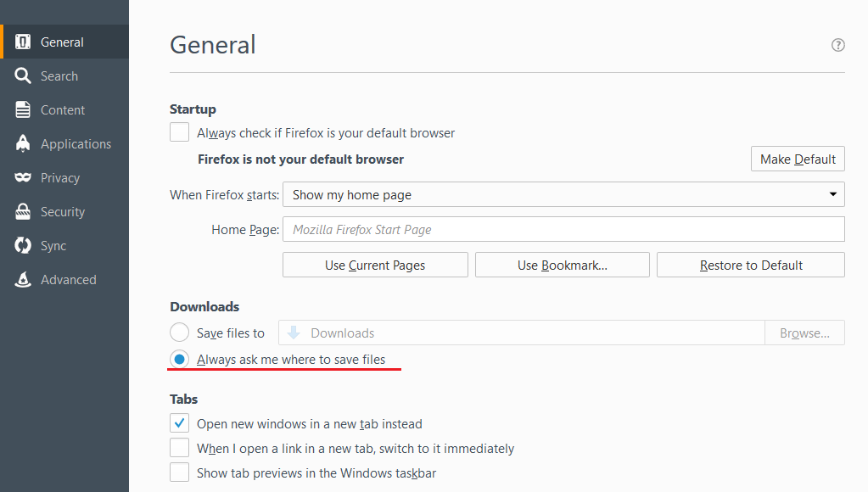Open the Security preferences label
Screen dimensions: 868x492
pyautogui.click(x=63, y=212)
